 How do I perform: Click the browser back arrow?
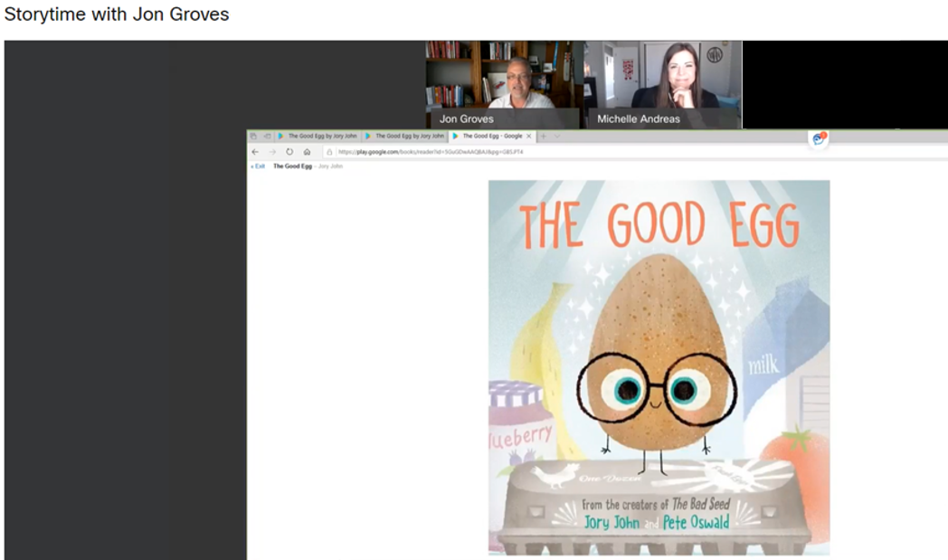[255, 152]
